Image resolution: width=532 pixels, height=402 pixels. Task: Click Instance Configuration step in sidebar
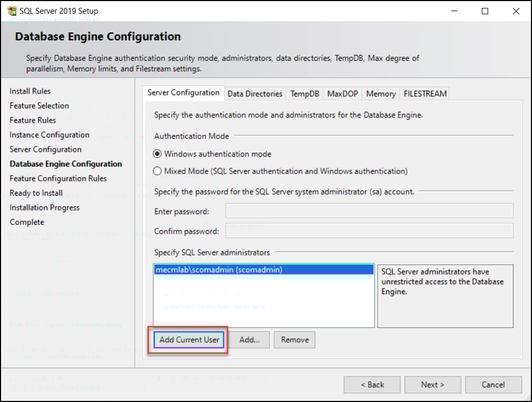point(50,135)
